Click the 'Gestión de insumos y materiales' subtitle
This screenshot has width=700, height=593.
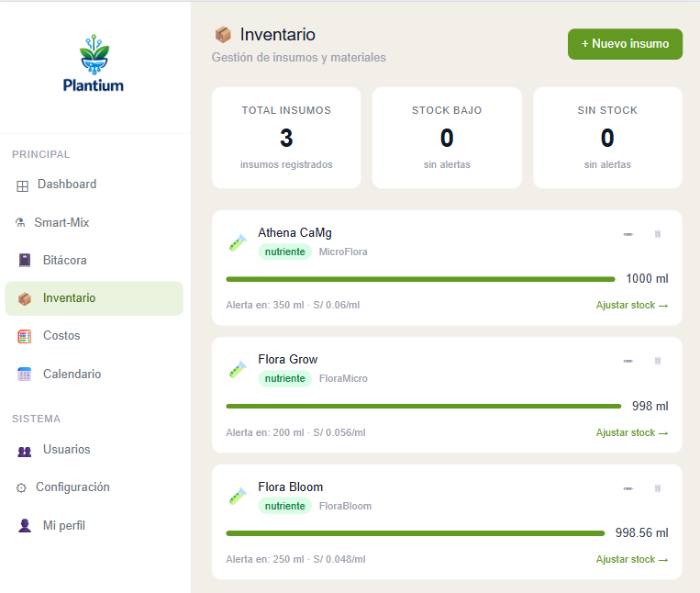pyautogui.click(x=299, y=58)
